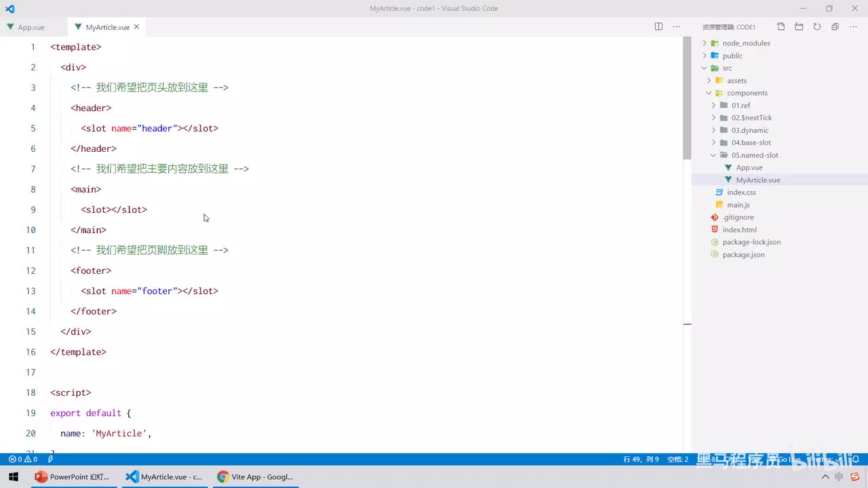Open index.css from explorer

[x=741, y=192]
